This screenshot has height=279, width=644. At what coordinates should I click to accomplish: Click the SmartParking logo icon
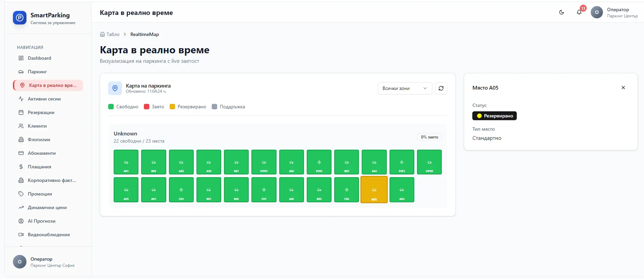pyautogui.click(x=20, y=18)
